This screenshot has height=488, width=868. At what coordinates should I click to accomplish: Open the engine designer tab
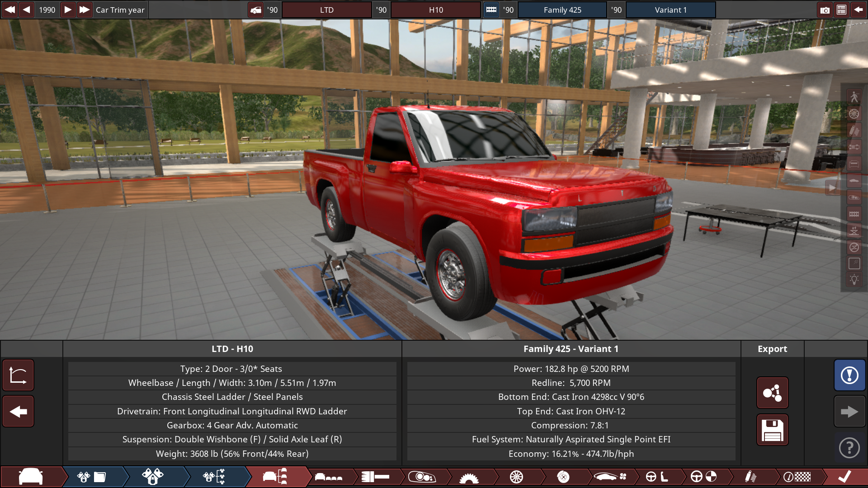pyautogui.click(x=153, y=477)
